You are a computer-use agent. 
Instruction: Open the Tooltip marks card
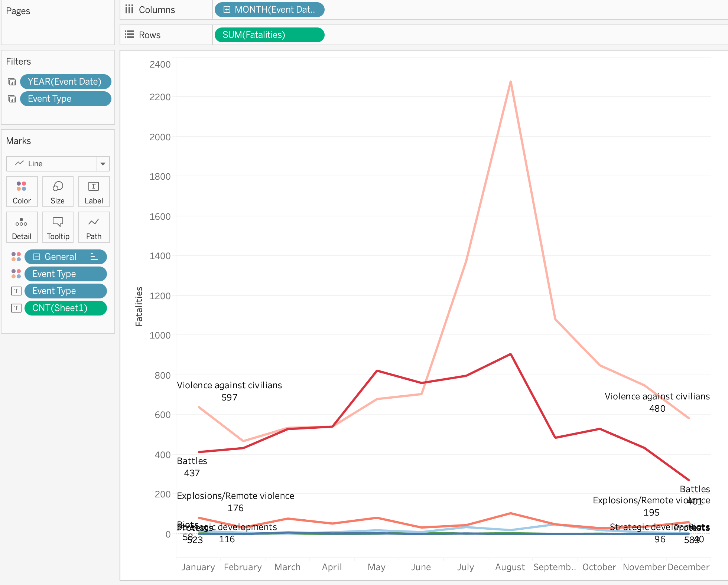[58, 227]
